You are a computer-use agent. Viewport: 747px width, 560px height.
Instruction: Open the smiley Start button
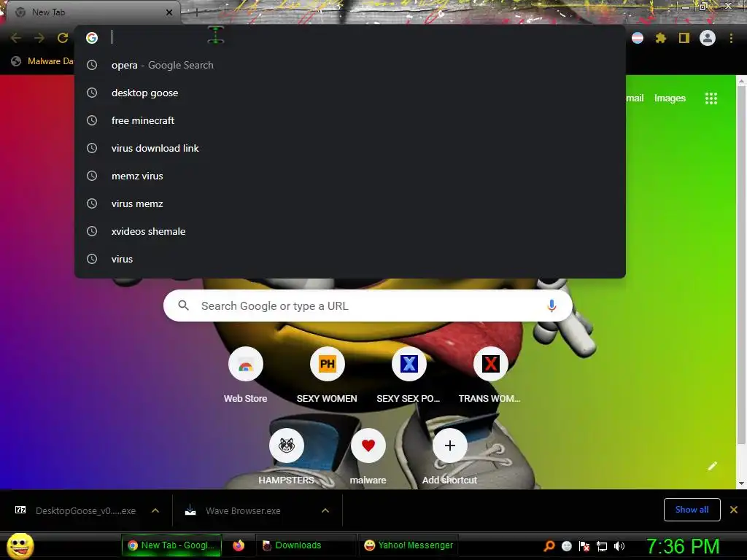(x=20, y=545)
